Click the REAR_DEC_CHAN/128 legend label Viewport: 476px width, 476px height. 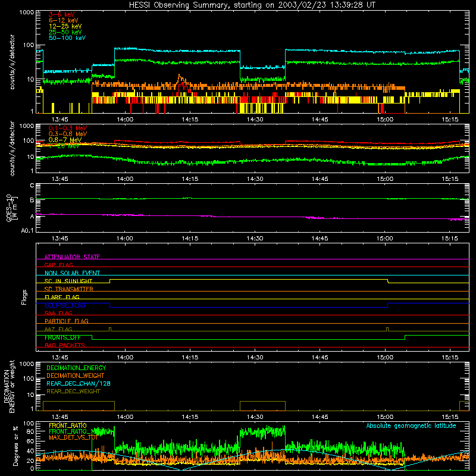click(79, 383)
